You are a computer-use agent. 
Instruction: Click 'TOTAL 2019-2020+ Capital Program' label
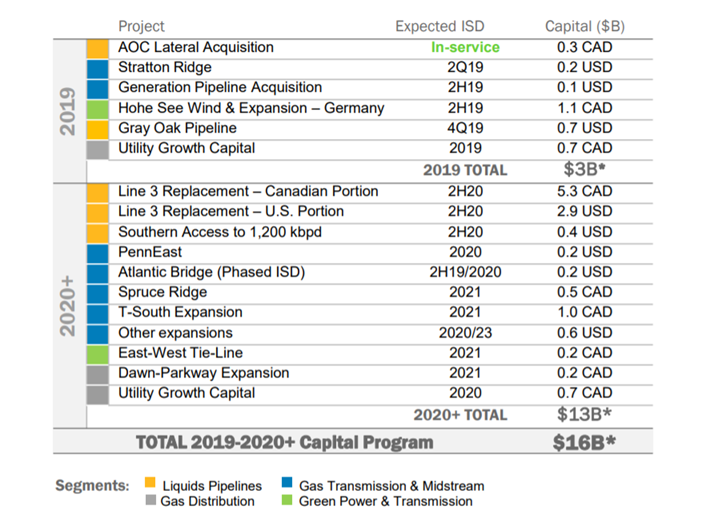click(x=285, y=443)
